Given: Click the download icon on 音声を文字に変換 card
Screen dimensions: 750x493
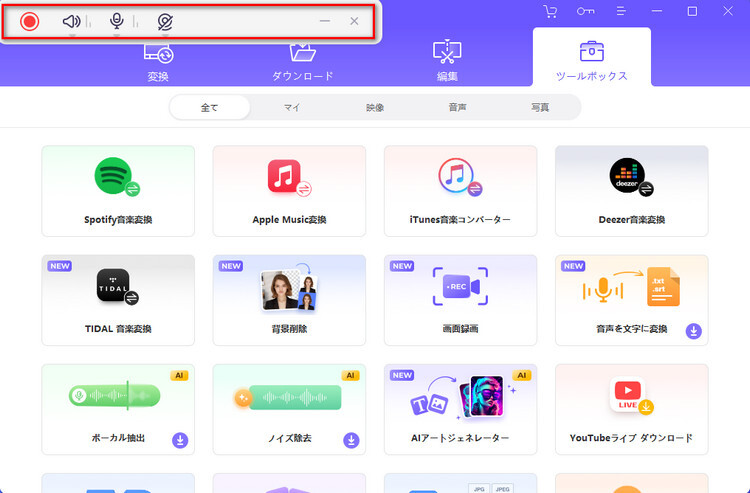Looking at the screenshot, I should (694, 331).
